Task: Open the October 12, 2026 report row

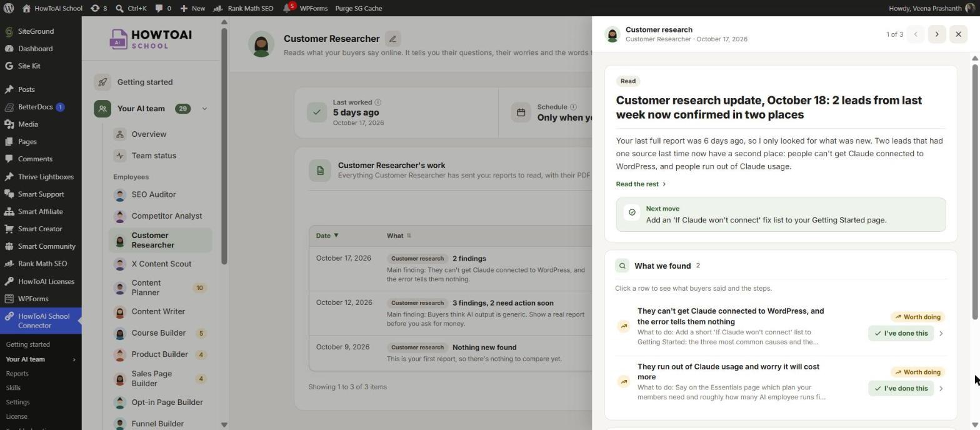Action: pos(450,314)
